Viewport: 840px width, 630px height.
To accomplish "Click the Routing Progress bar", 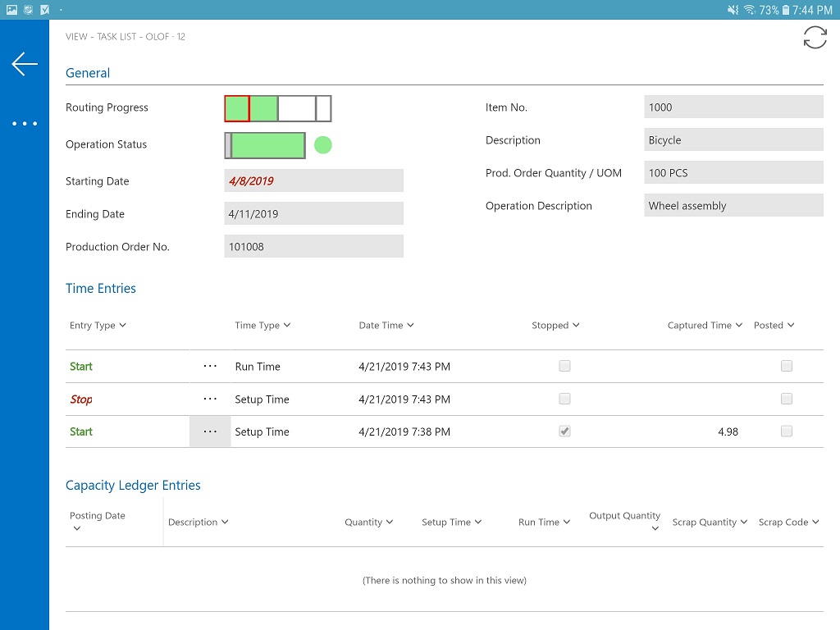I will tap(277, 109).
